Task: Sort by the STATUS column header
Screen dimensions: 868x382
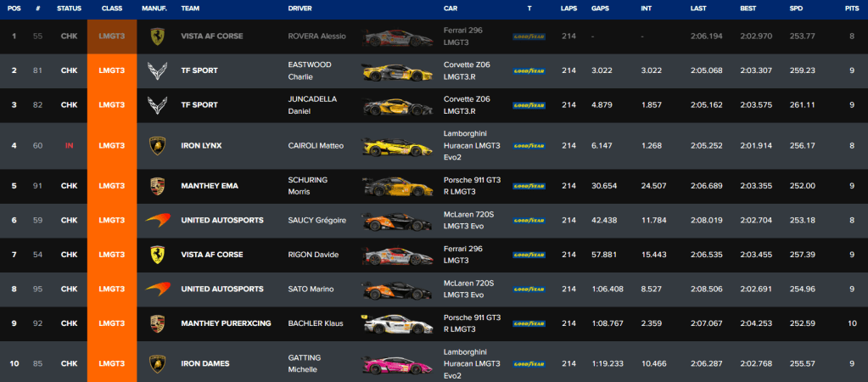Action: [70, 8]
